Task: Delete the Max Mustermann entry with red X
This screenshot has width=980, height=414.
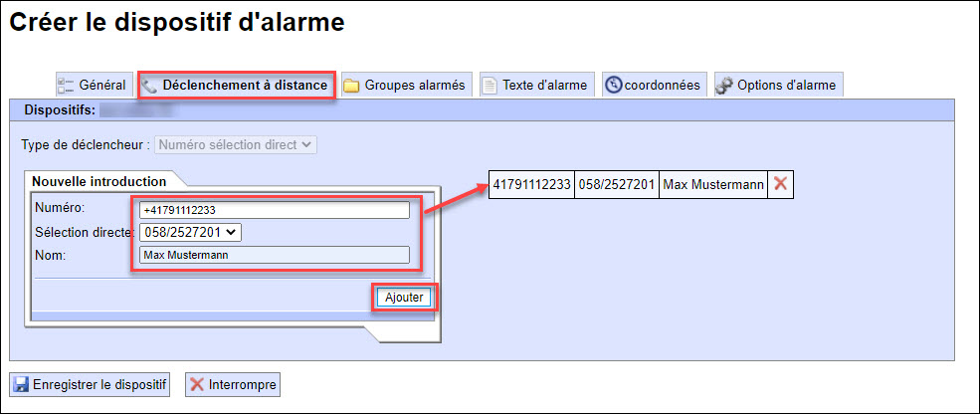Action: pos(780,184)
